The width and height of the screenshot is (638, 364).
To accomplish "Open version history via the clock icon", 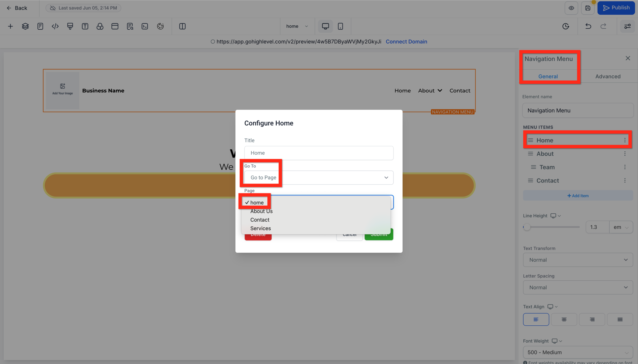I will (566, 26).
